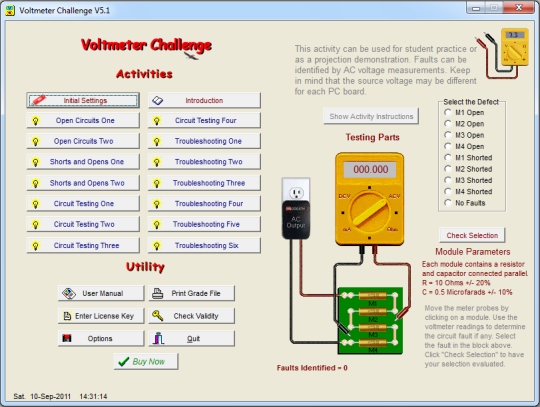
Task: Click the lightbulb icon beside Open Circuits One
Action: pos(35,121)
